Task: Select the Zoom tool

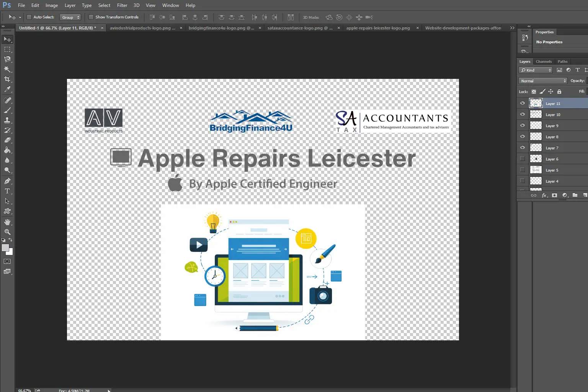Action: click(7, 232)
